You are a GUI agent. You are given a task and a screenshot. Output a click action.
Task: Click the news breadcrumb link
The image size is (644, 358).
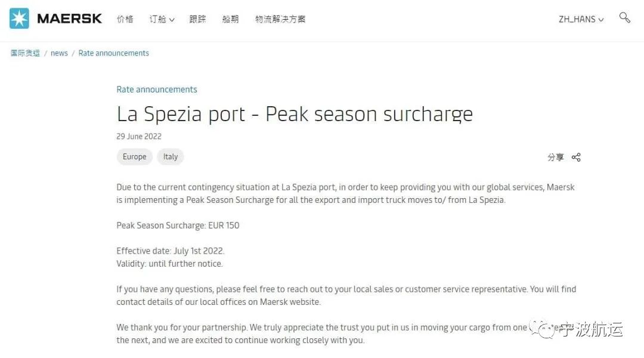point(59,53)
